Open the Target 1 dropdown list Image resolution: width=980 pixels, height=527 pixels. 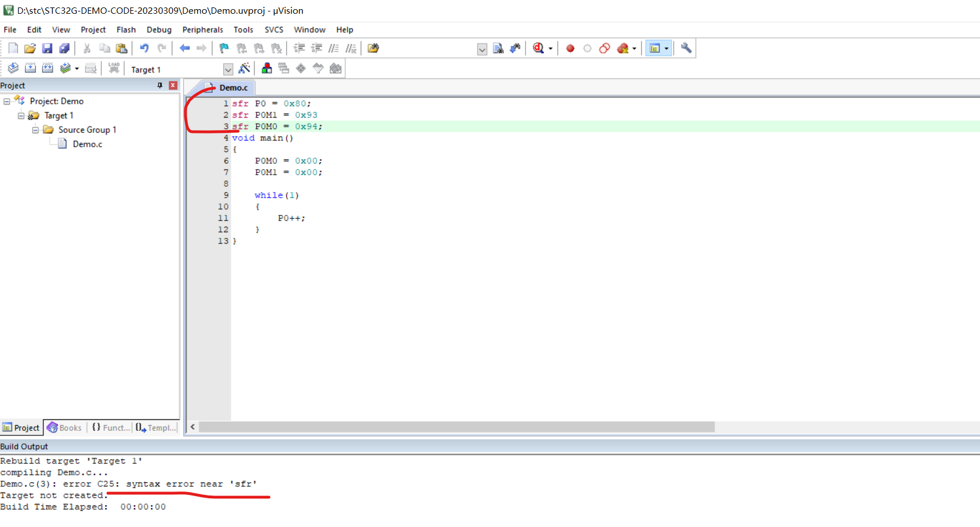[228, 69]
